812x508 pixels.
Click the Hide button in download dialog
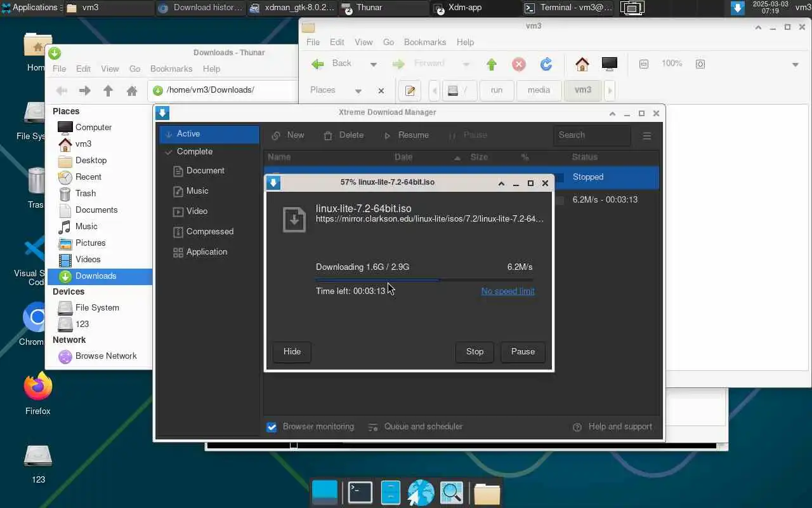point(292,352)
